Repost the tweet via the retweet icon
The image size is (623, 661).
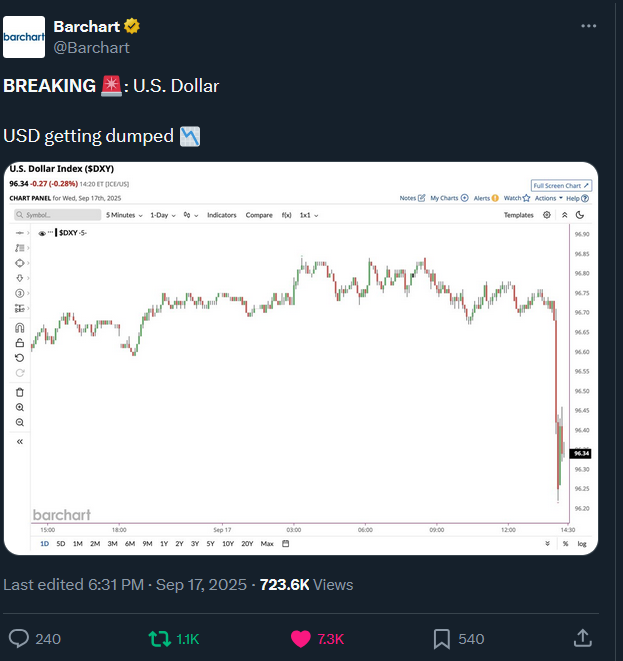point(158,638)
